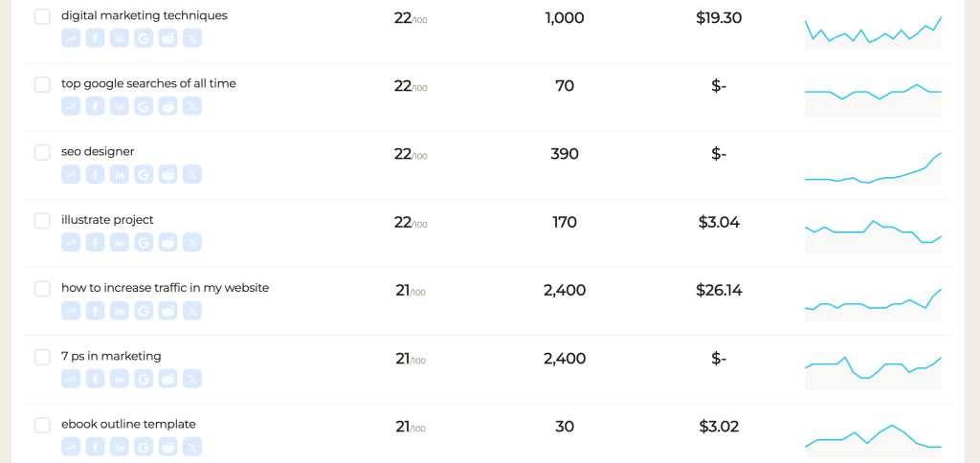Viewport: 980px width, 463px height.
Task: Click top google searches of all time keyword
Action: click(x=148, y=84)
